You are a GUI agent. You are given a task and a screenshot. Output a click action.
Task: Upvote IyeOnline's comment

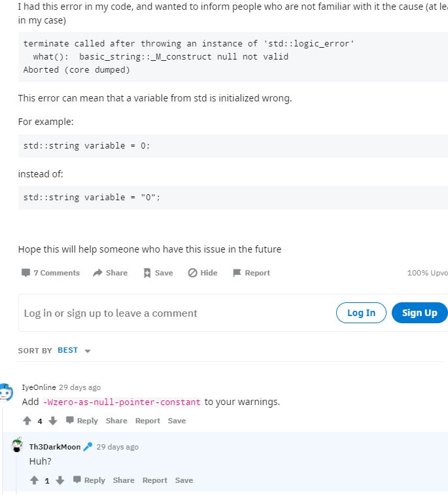(x=27, y=421)
